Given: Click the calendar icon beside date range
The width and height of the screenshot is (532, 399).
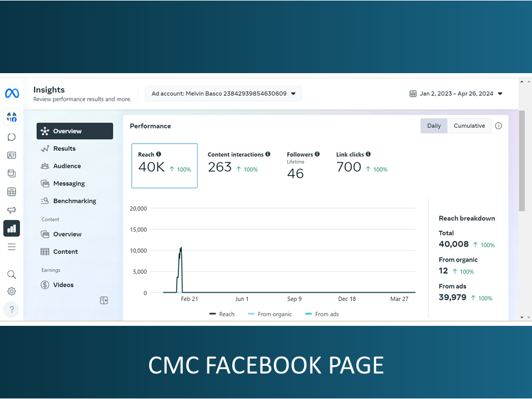Looking at the screenshot, I should pyautogui.click(x=413, y=94).
